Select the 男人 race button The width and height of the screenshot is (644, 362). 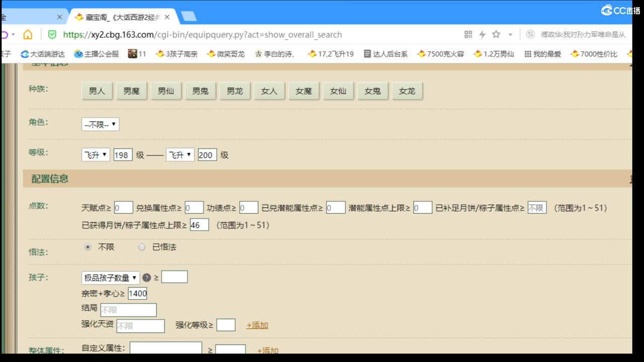97,92
